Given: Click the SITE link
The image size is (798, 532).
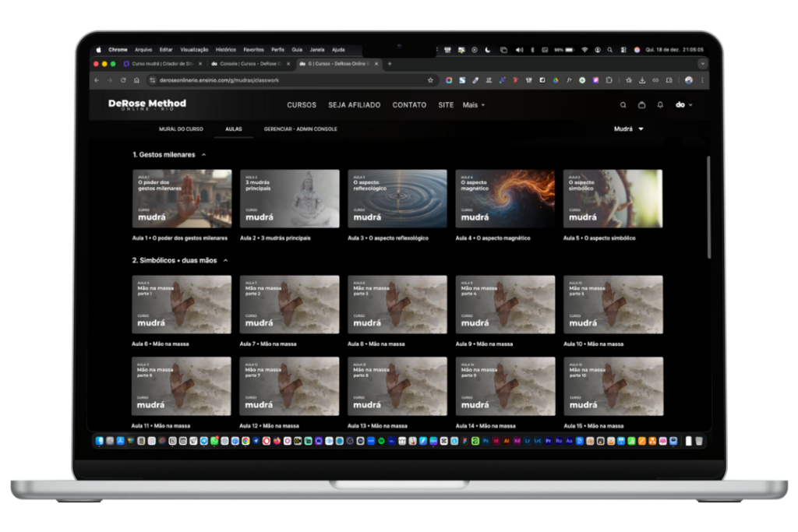Looking at the screenshot, I should tap(446, 105).
